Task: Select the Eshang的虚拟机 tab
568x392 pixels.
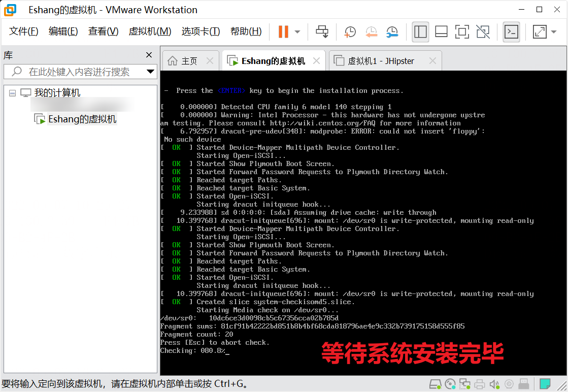Action: [x=274, y=61]
